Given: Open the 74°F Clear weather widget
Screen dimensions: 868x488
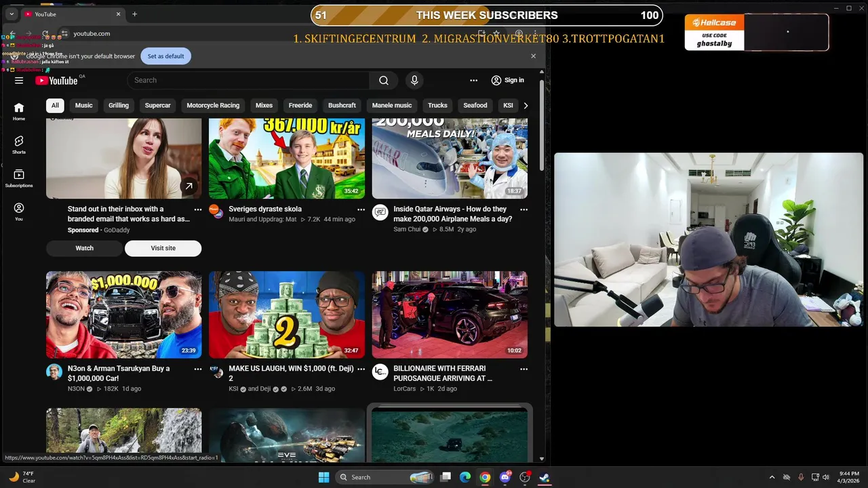Looking at the screenshot, I should coord(20,477).
